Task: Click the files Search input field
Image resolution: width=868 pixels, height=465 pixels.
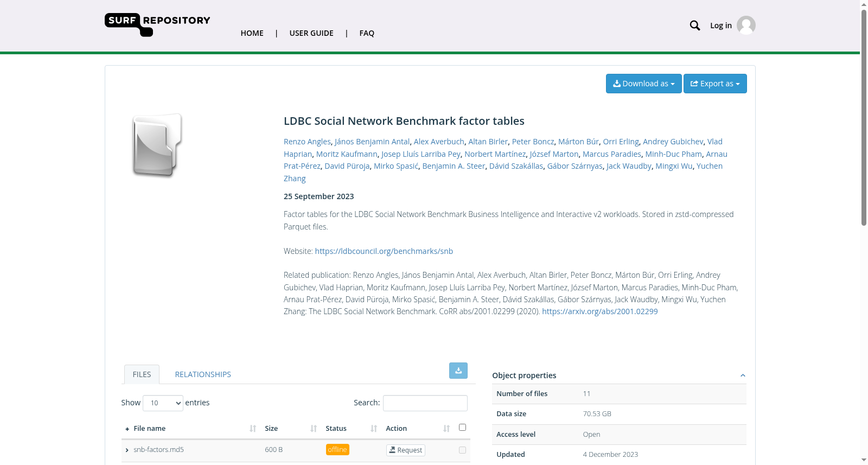Action: [425, 403]
